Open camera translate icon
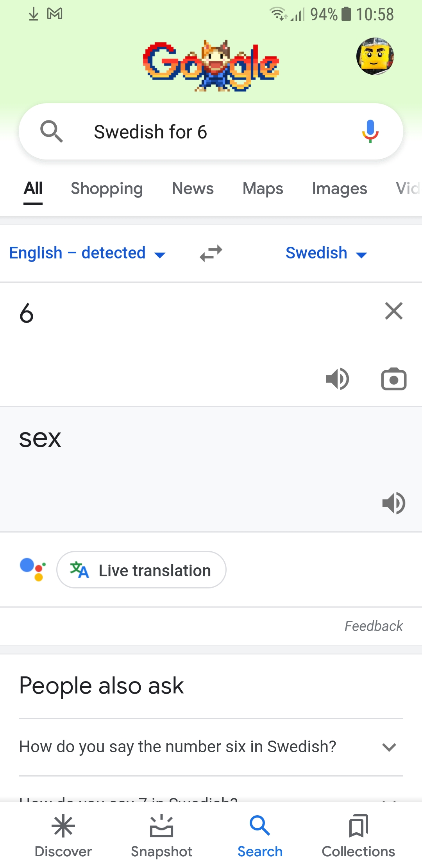 (x=393, y=379)
